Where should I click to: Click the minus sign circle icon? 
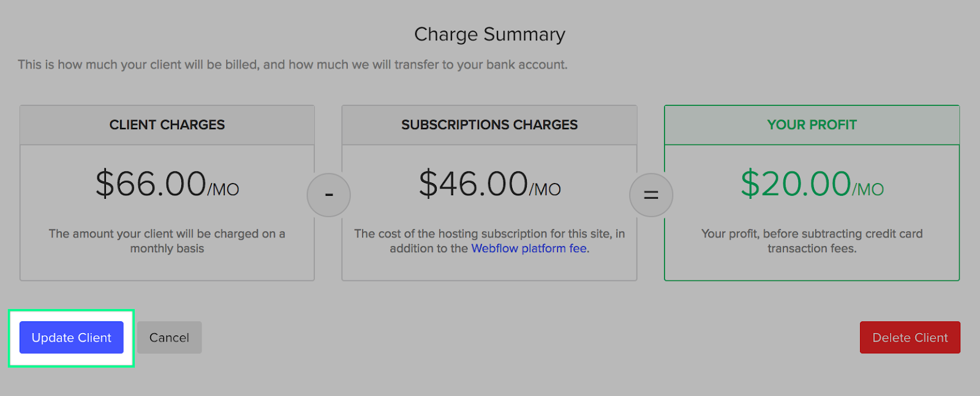click(329, 195)
